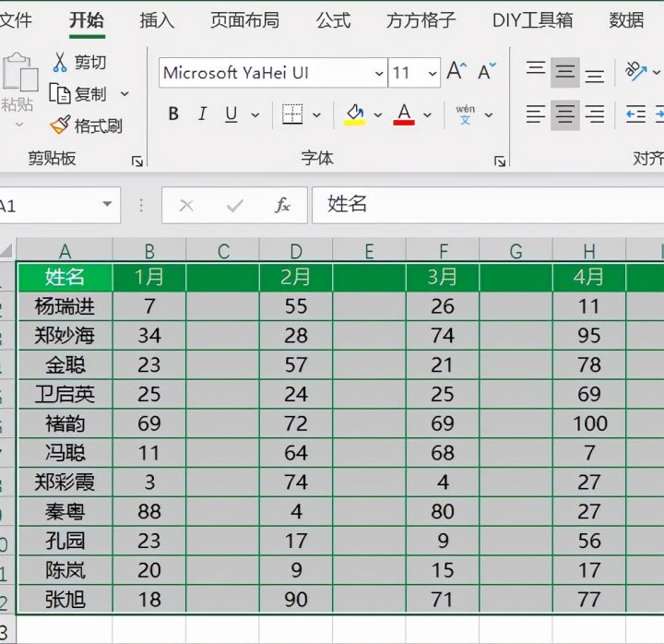Open clipboard dialog launcher

click(x=136, y=161)
